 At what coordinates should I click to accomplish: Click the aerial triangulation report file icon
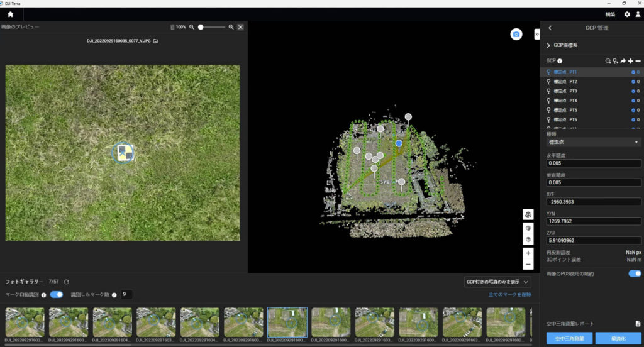[x=637, y=324]
